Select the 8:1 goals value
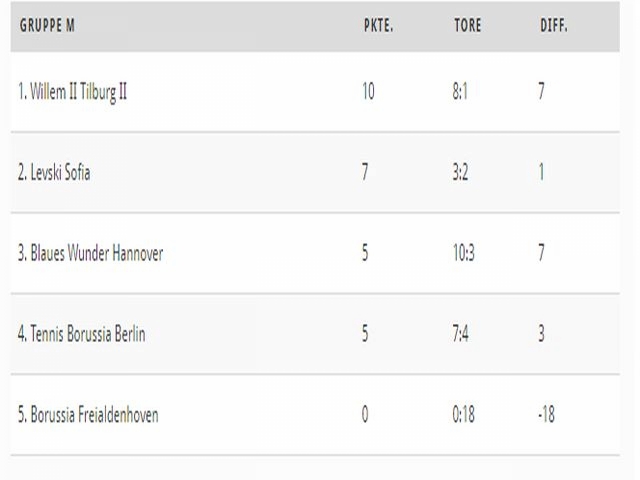Image resolution: width=640 pixels, height=480 pixels. pyautogui.click(x=460, y=91)
